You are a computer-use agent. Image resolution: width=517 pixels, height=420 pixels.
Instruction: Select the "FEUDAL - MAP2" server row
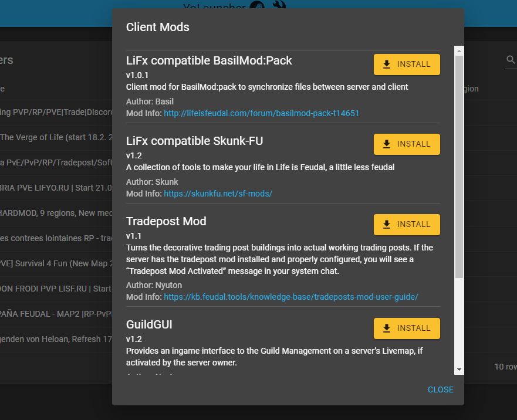click(56, 314)
